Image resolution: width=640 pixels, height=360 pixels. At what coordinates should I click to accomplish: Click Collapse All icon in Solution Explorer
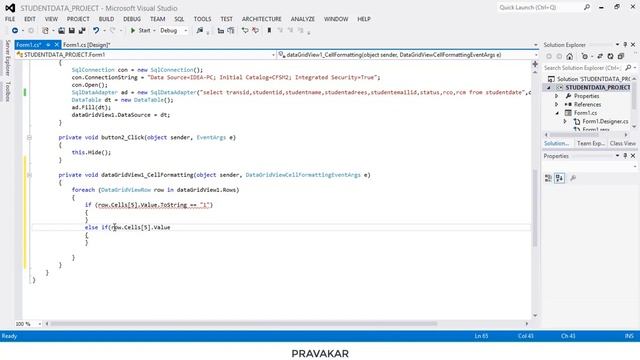[x=621, y=56]
